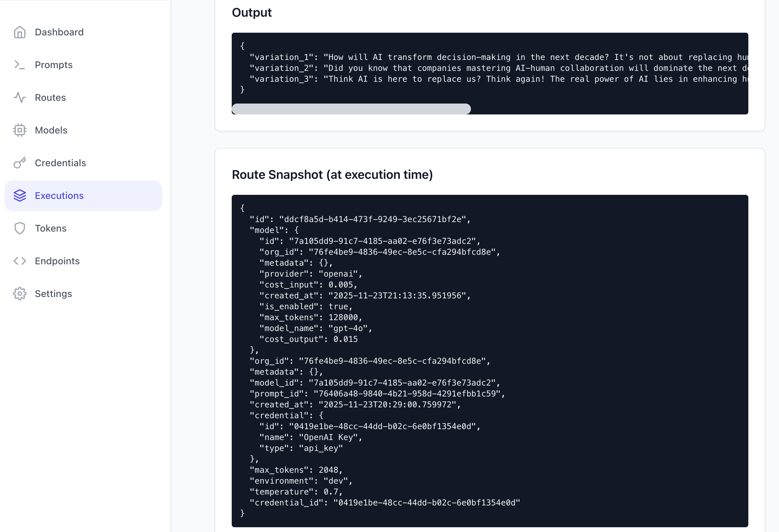Click the Credentials key icon
Screen dimensions: 779x532
pyautogui.click(x=19, y=163)
